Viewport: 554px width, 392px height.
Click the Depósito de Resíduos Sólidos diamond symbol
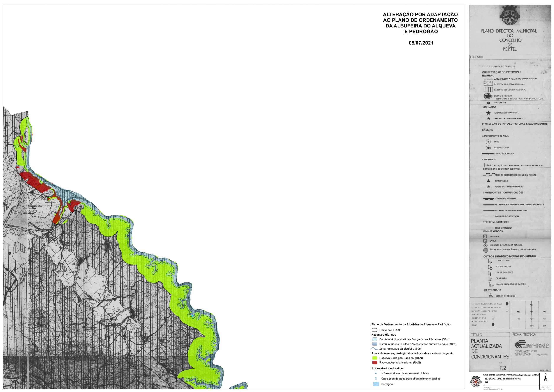486,245
